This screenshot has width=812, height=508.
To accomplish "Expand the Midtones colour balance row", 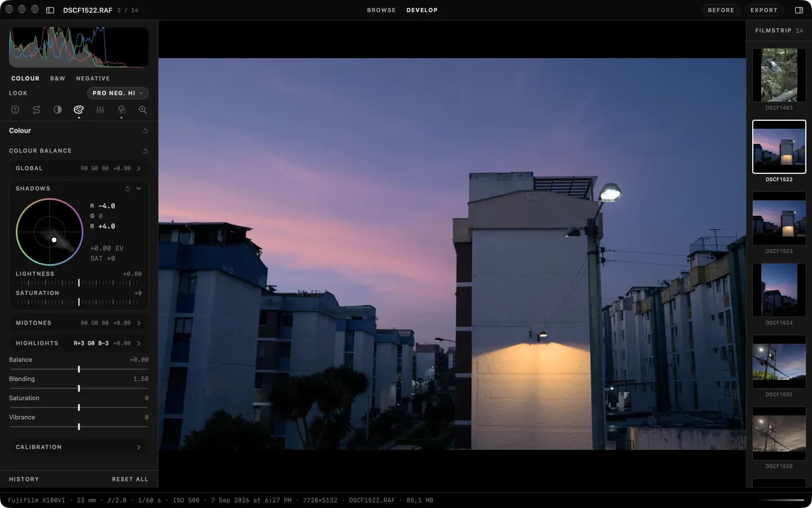I will point(79,323).
